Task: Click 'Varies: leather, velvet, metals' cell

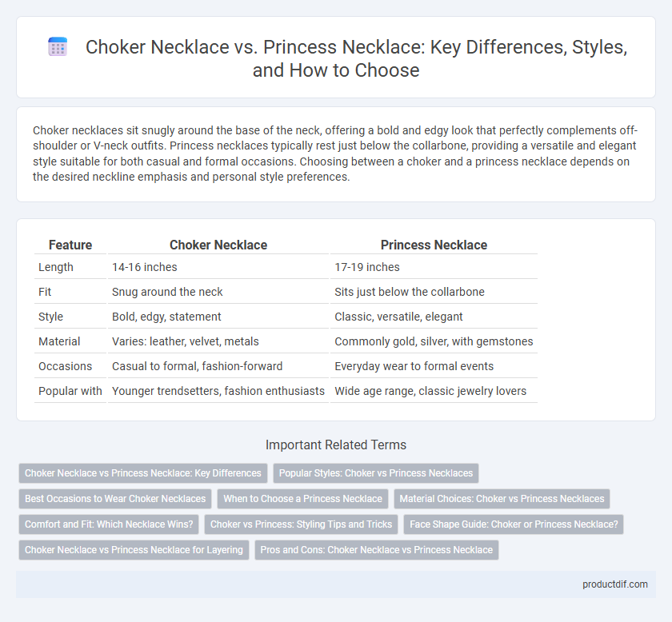Action: [218, 341]
